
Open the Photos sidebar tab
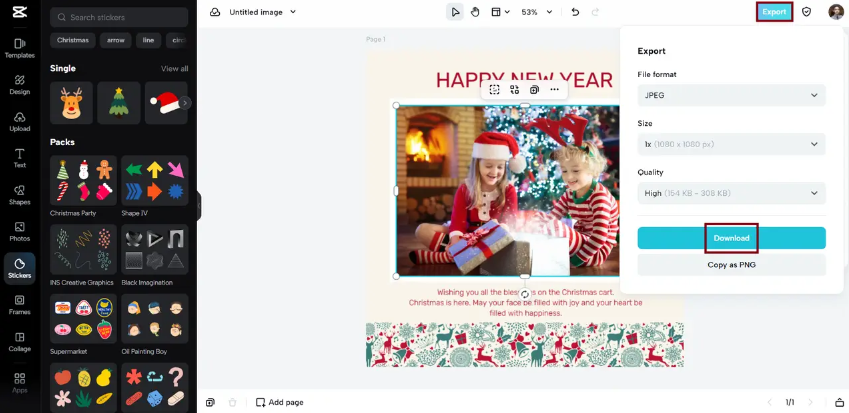(x=19, y=232)
